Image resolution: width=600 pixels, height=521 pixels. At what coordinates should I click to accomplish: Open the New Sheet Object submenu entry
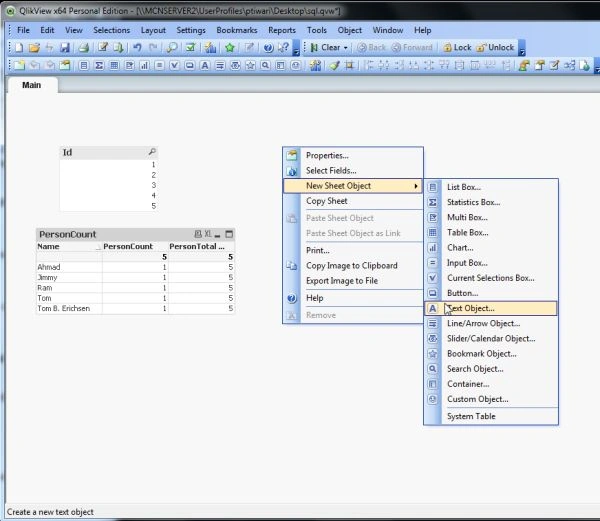pyautogui.click(x=353, y=186)
